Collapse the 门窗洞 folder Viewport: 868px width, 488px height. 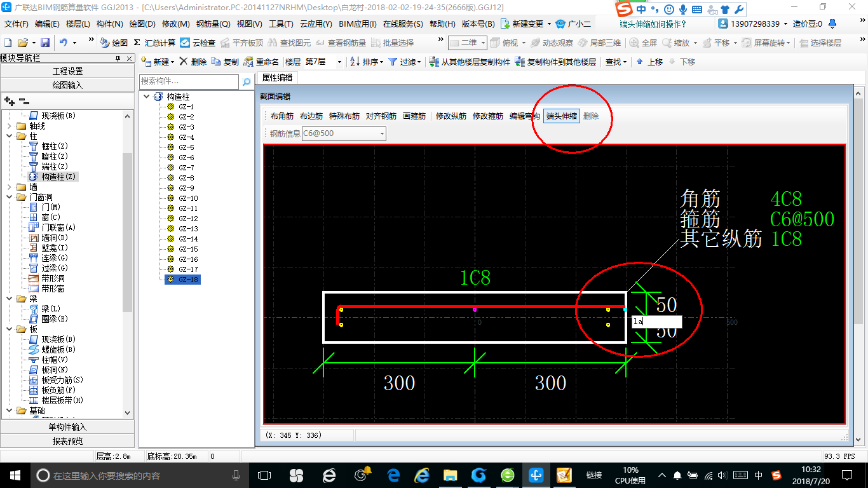point(9,197)
